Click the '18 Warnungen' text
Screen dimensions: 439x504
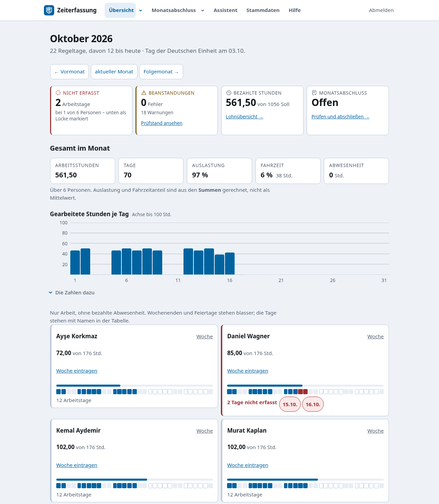tap(157, 113)
